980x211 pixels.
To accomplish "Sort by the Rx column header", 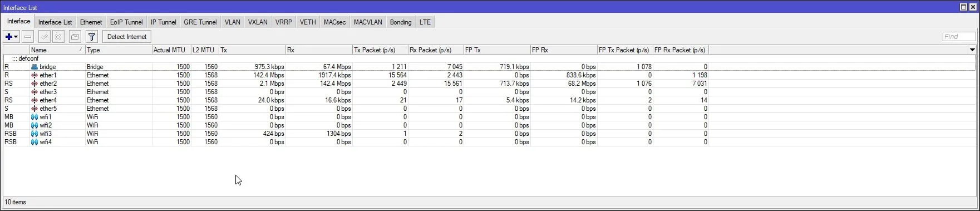I will [319, 50].
